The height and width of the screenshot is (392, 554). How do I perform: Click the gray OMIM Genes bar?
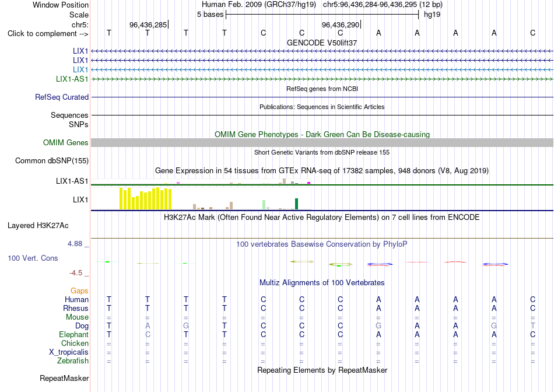point(322,142)
